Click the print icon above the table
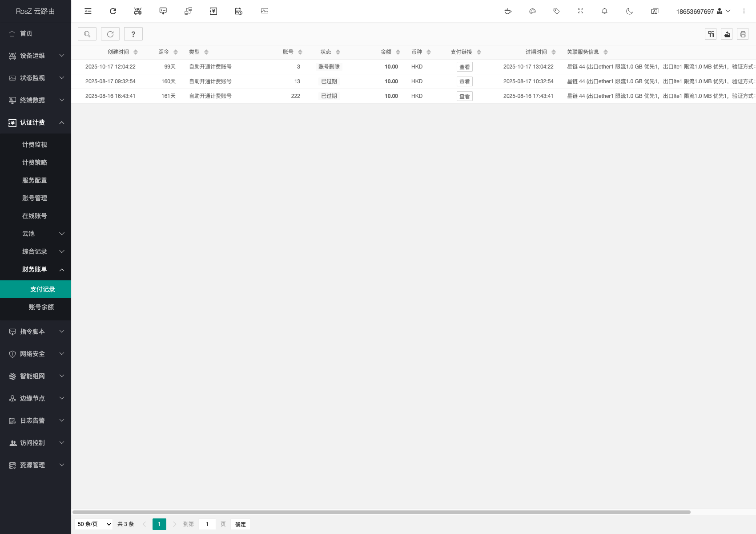This screenshot has height=534, width=756. pos(743,34)
